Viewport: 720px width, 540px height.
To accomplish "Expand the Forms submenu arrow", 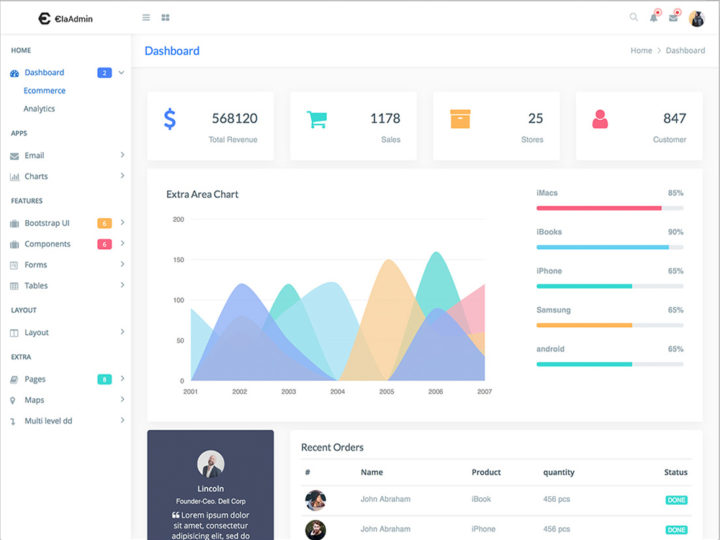I will [x=122, y=264].
